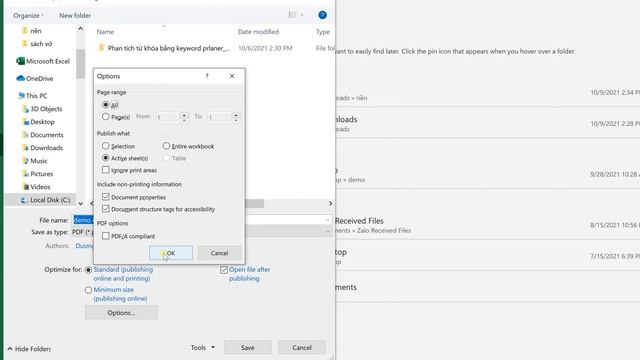Sort files by the Date modified column header
The image size is (640, 360).
tap(258, 32)
